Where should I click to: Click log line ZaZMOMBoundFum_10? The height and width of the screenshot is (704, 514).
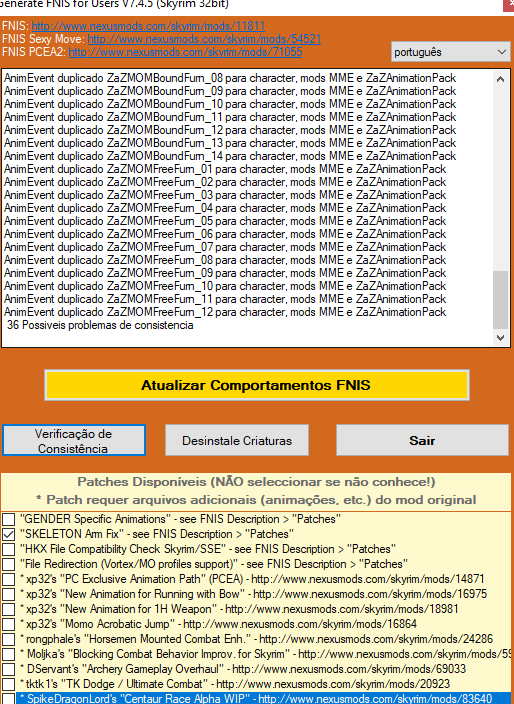(x=230, y=104)
